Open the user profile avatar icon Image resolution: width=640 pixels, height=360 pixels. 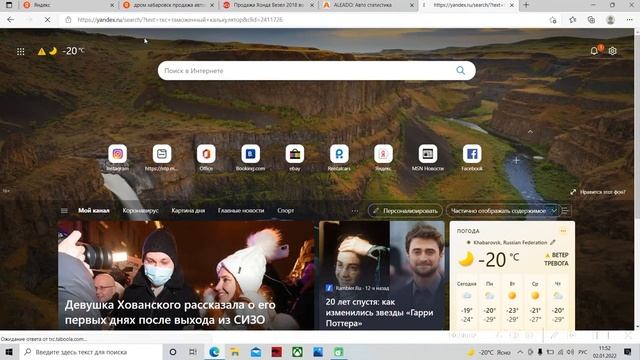[611, 20]
